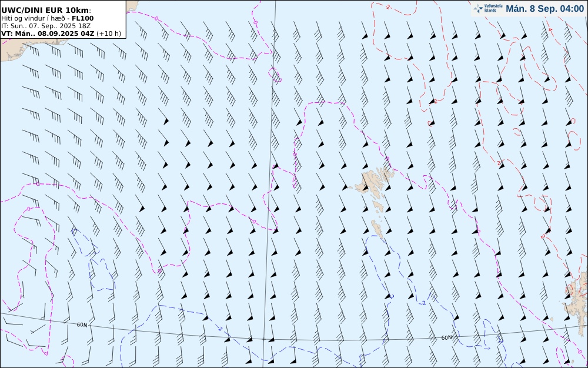Select the "UWC/DINI EUR 10km" title text
This screenshot has width=588, height=368.
coord(45,11)
